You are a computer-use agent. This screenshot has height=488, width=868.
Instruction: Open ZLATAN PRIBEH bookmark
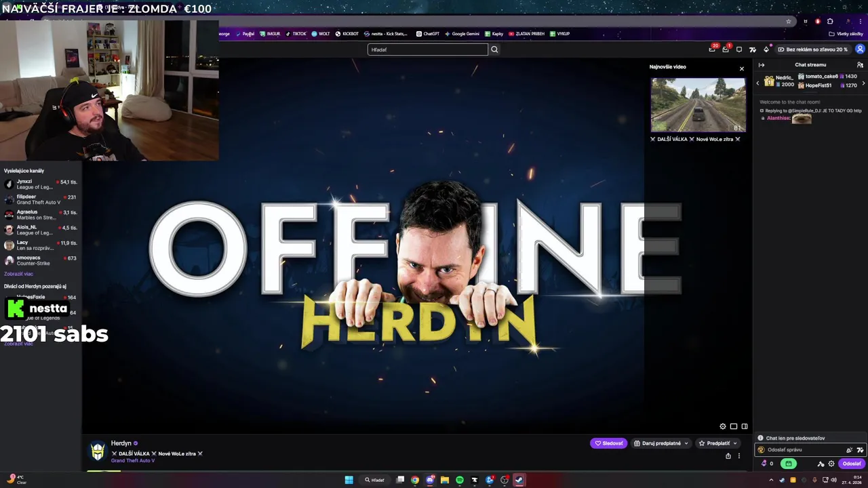pyautogui.click(x=526, y=34)
